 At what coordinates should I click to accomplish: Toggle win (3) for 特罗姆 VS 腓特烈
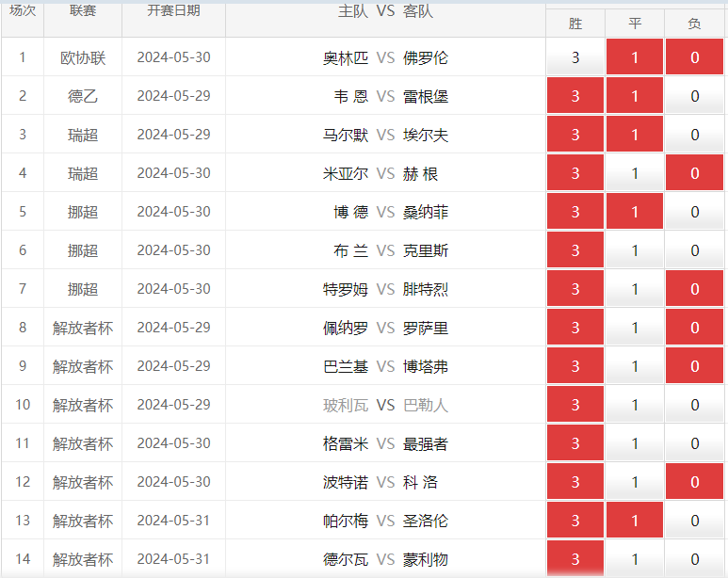click(575, 288)
